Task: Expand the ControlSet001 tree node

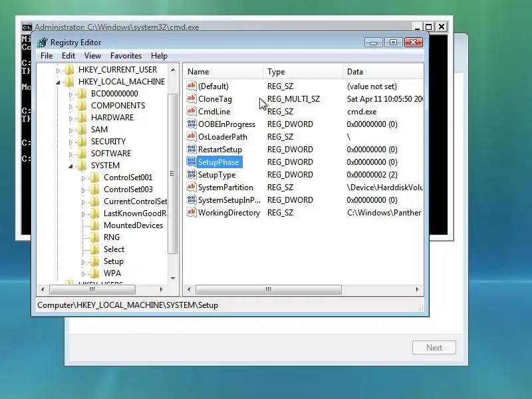Action: pyautogui.click(x=84, y=178)
